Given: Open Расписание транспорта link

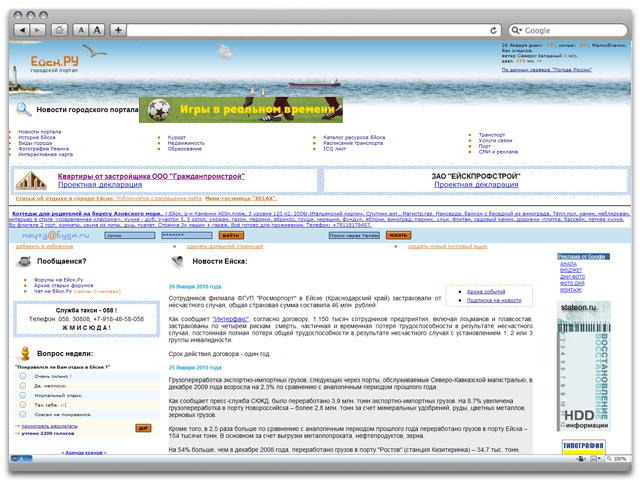Looking at the screenshot, I should (x=353, y=143).
